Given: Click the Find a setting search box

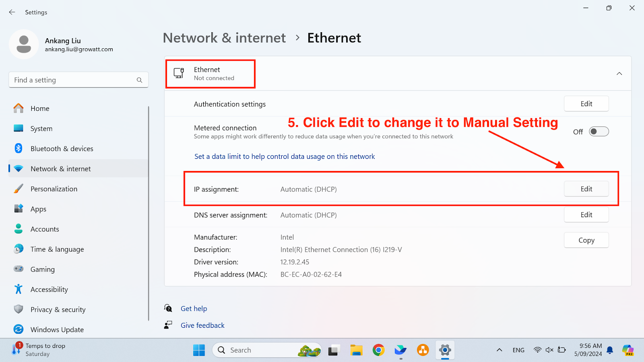Looking at the screenshot, I should click(72, 80).
